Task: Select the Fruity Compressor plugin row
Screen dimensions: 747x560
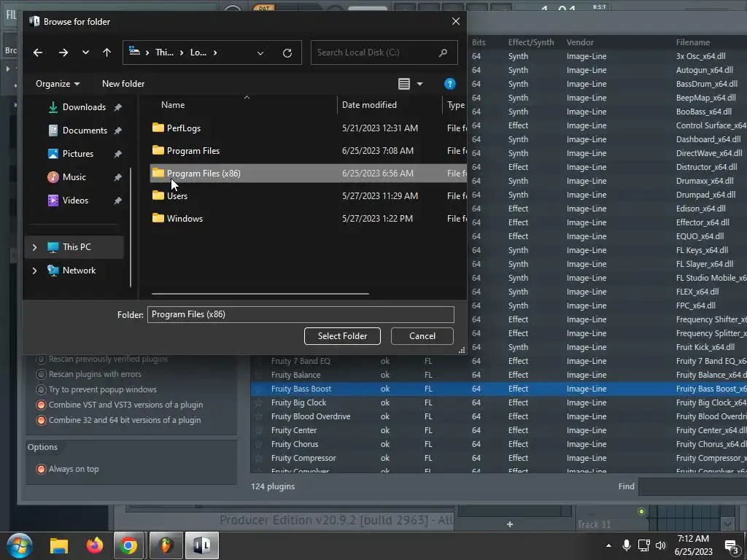Action: [x=499, y=458]
